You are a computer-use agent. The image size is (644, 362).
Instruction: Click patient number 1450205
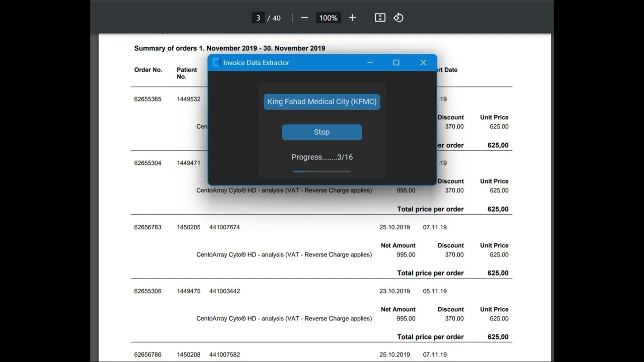188,227
